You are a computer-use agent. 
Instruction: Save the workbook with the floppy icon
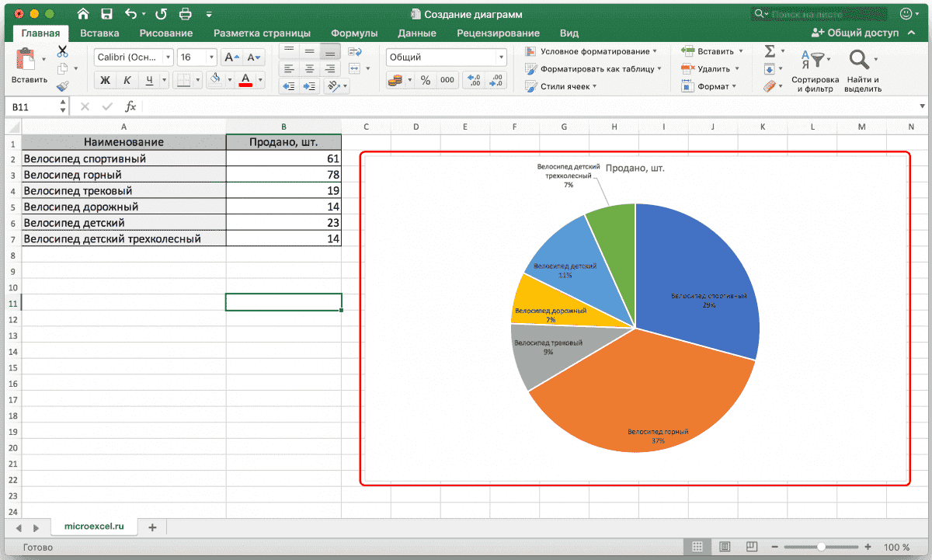coord(106,14)
